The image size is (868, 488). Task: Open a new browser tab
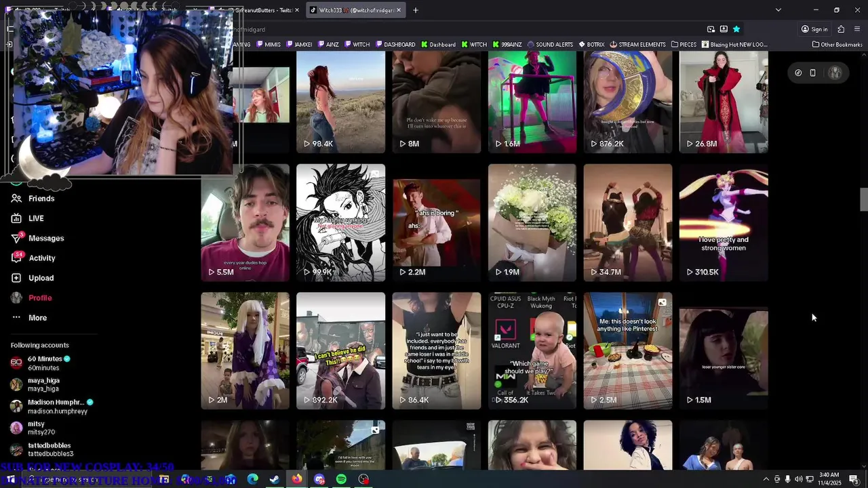416,10
